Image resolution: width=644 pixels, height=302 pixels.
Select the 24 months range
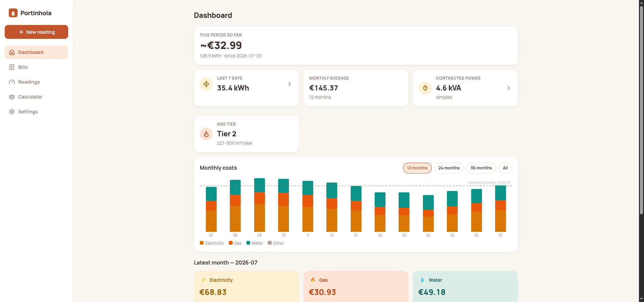pos(449,168)
